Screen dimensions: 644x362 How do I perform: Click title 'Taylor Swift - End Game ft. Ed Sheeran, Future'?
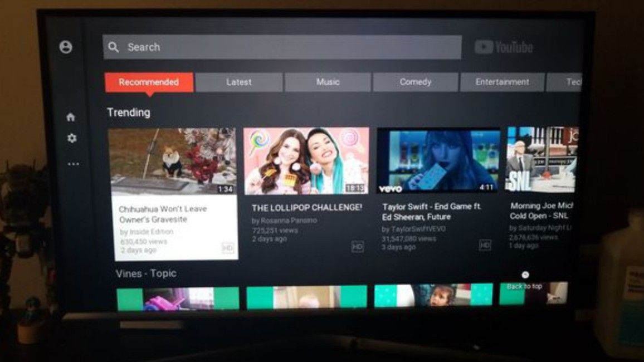[431, 212]
